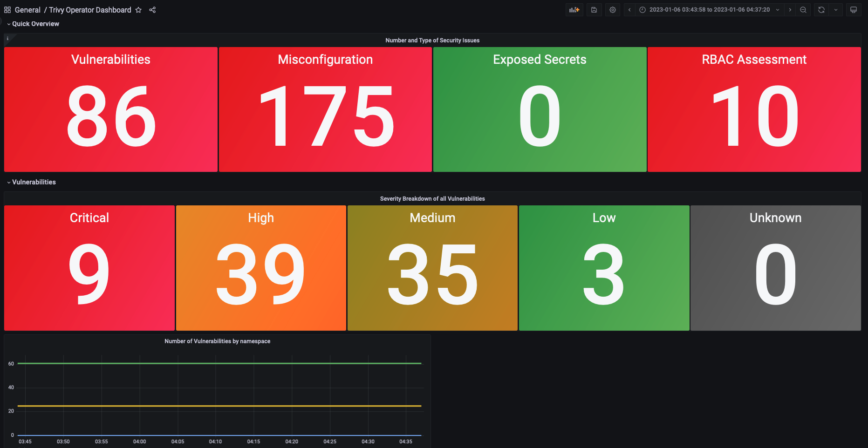Refresh the dashboard data
The image size is (868, 448).
[x=820, y=9]
